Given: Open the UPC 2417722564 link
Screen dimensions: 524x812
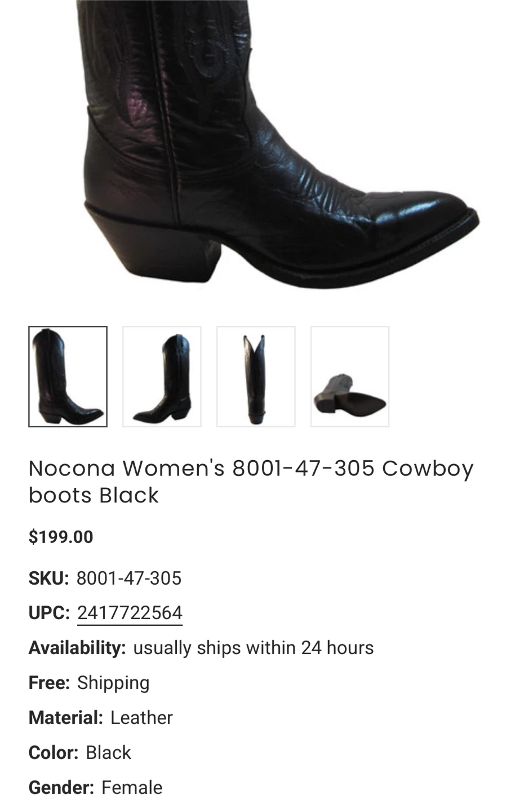Looking at the screenshot, I should click(x=130, y=613).
